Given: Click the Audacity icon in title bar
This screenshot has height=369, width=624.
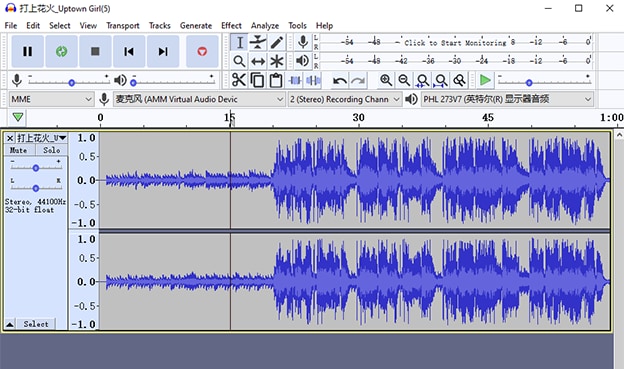Looking at the screenshot, I should click(10, 8).
